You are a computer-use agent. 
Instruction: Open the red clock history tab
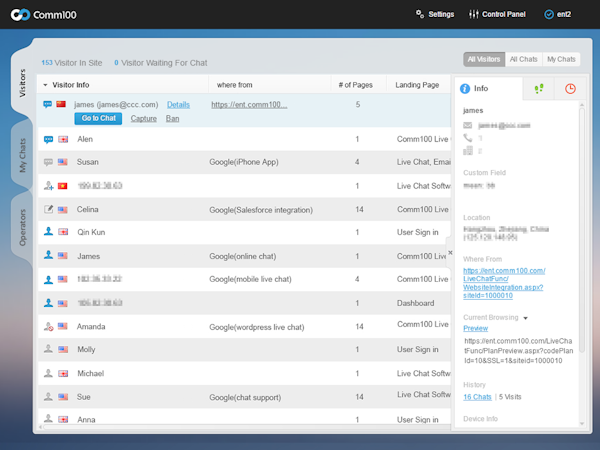570,89
